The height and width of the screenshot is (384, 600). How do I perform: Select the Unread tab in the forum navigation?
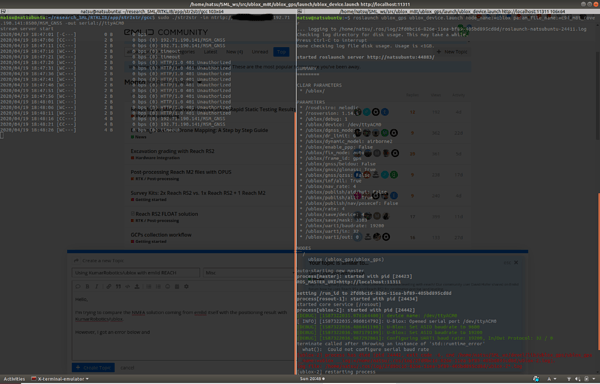point(260,52)
